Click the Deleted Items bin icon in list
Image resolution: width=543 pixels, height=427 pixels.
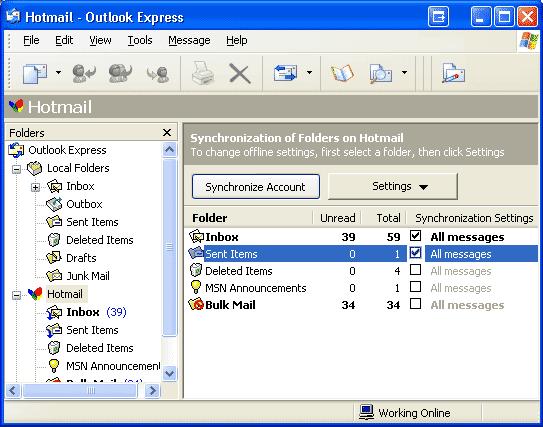[x=196, y=270]
